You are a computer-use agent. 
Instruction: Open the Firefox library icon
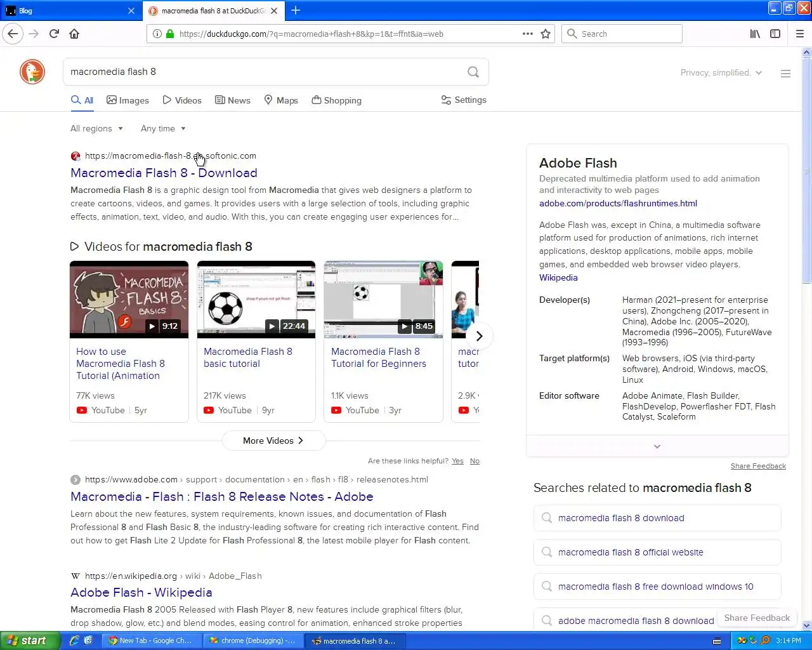click(x=755, y=34)
